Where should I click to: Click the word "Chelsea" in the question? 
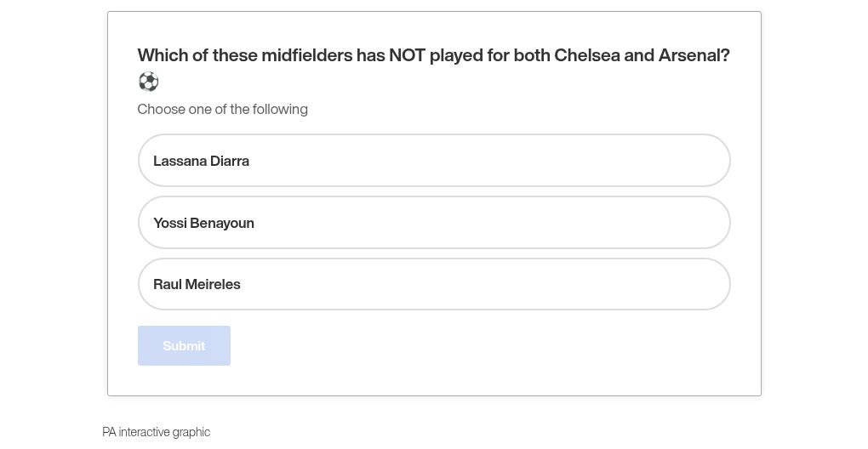click(x=586, y=56)
